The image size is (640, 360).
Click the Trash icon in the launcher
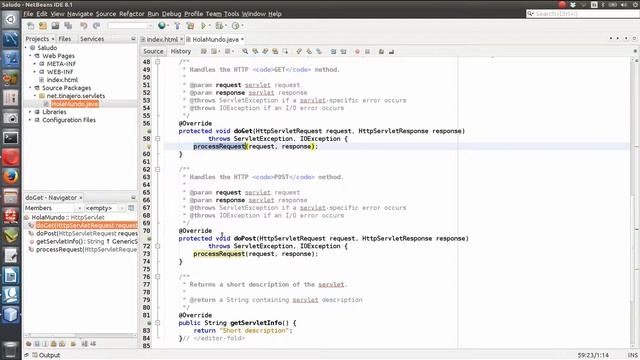11,350
